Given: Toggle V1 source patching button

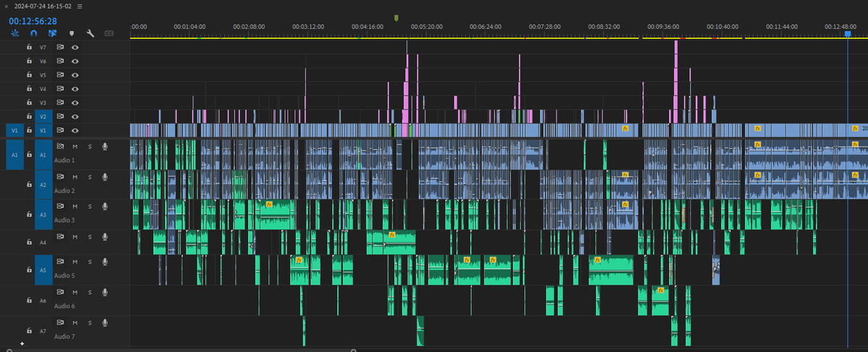Looking at the screenshot, I should tap(14, 130).
